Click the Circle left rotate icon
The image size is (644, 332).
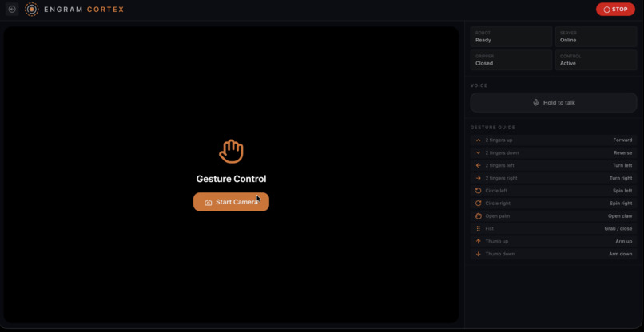click(x=478, y=191)
